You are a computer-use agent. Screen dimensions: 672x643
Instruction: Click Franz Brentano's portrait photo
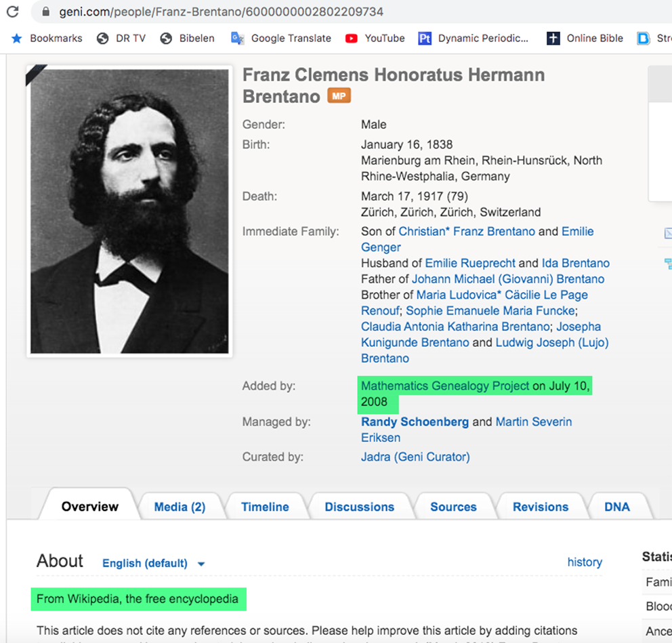coord(129,211)
